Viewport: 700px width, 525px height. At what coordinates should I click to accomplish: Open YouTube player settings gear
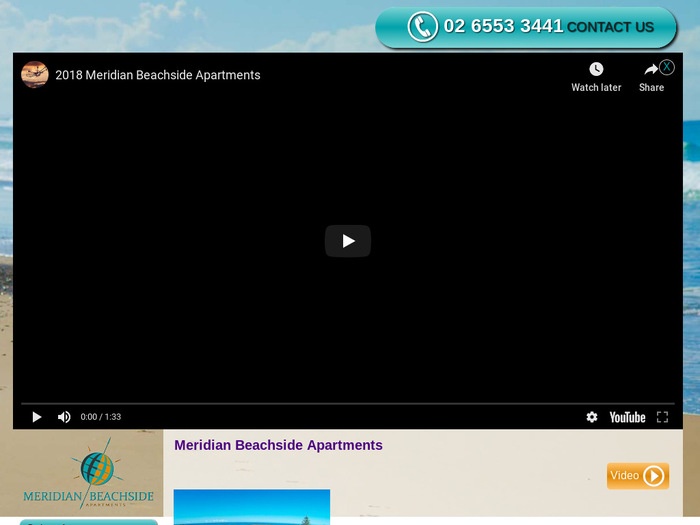592,417
